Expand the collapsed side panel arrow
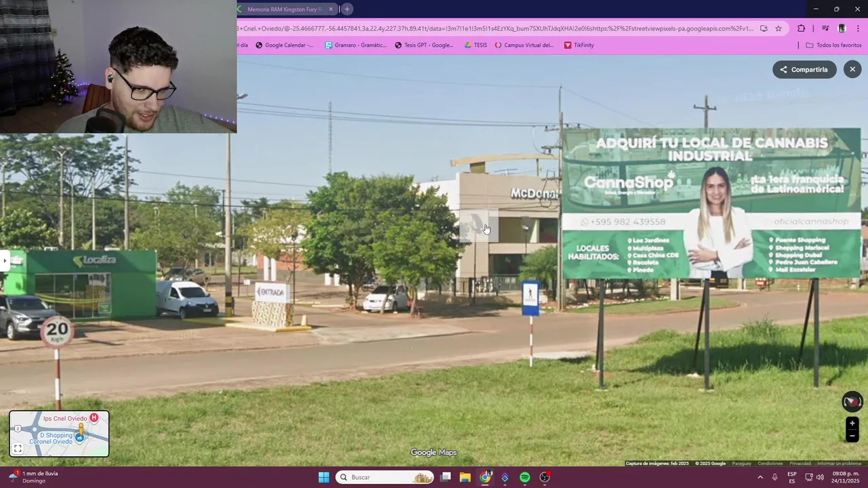The image size is (868, 488). point(4,260)
